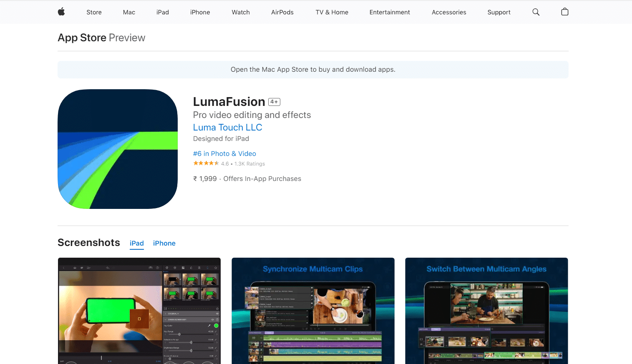Click the '₹ 1,999' price text
632x364 pixels.
pyautogui.click(x=205, y=178)
